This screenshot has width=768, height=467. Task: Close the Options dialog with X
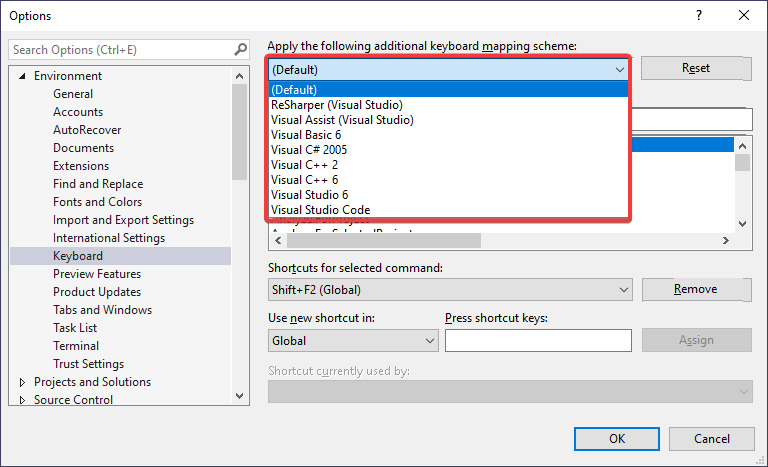click(x=744, y=15)
